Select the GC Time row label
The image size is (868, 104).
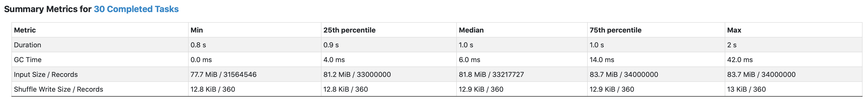click(x=28, y=60)
